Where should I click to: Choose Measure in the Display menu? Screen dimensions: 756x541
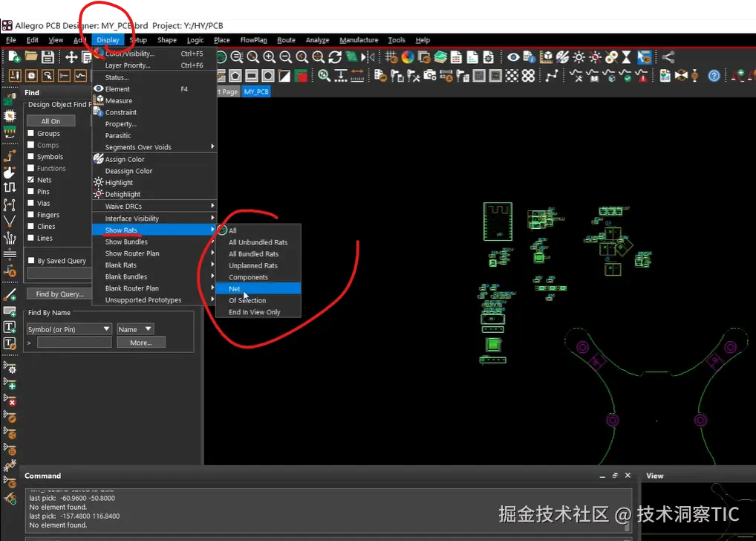[154, 100]
